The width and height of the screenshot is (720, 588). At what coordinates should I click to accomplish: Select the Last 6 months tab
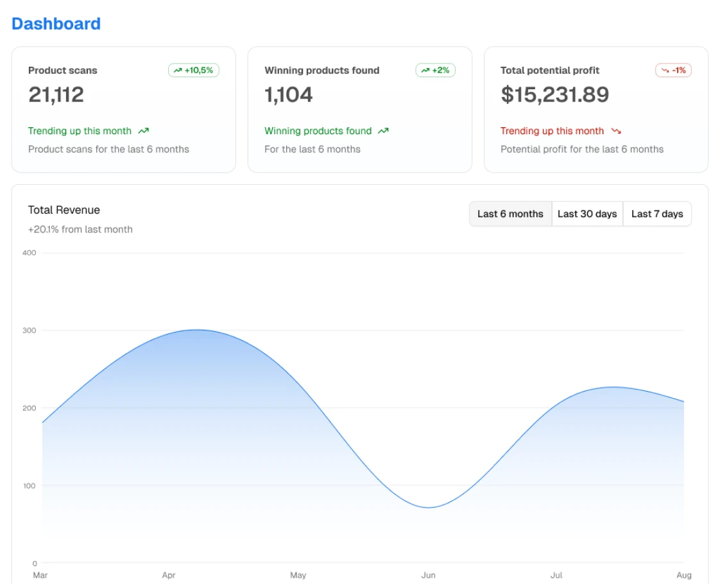pyautogui.click(x=510, y=214)
